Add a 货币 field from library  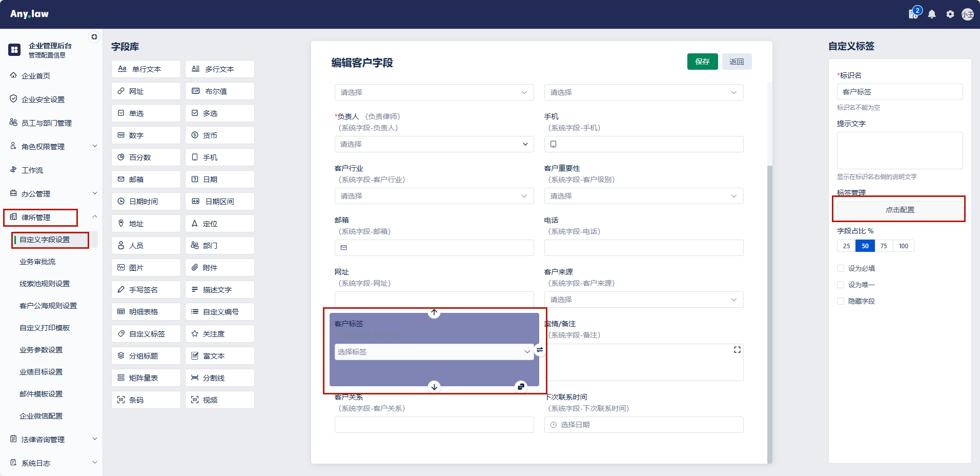tap(220, 135)
